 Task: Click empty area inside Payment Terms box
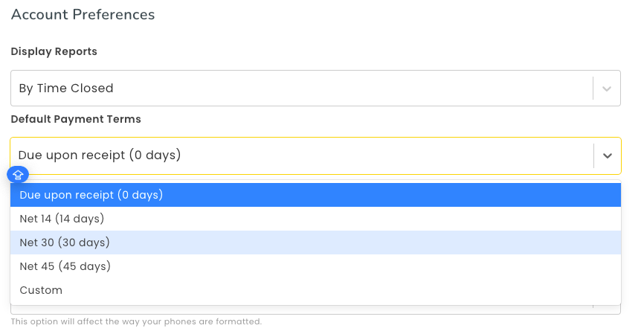tap(386, 155)
